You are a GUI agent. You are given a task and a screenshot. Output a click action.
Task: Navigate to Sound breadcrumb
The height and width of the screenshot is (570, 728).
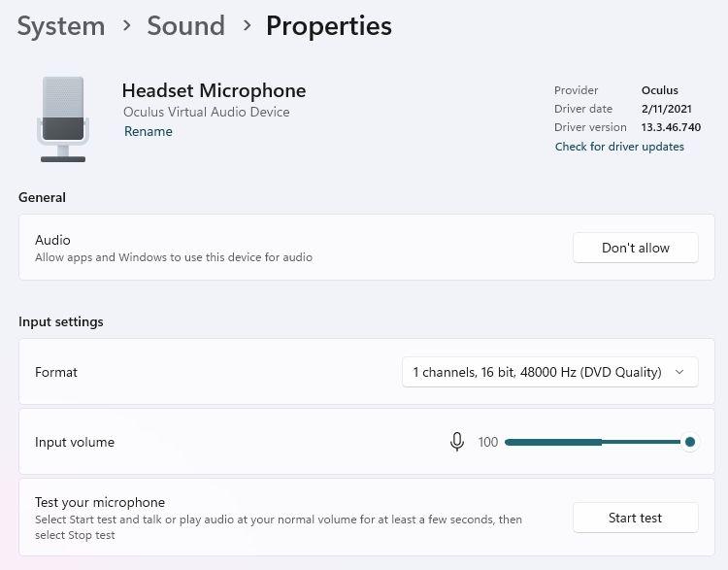pos(185,26)
